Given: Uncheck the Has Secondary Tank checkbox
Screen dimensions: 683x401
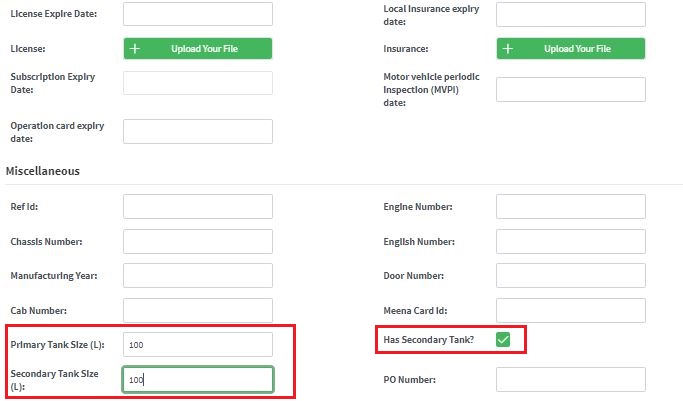Looking at the screenshot, I should (503, 340).
